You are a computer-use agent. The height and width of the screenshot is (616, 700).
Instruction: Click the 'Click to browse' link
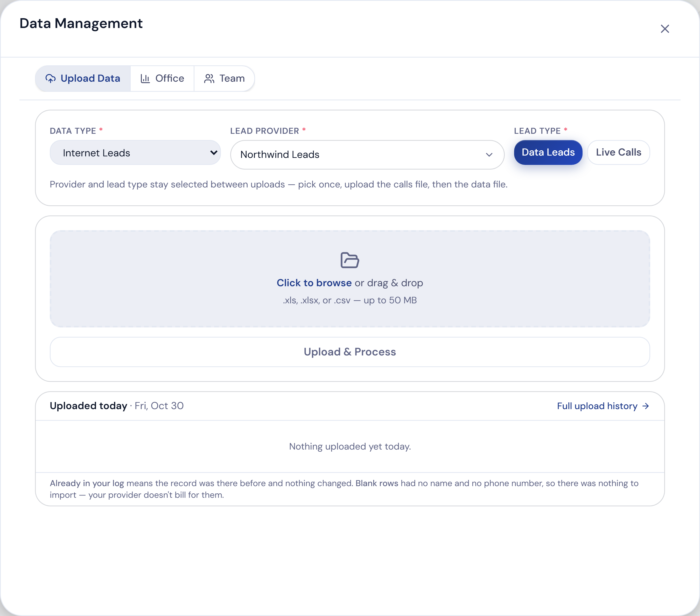click(314, 283)
